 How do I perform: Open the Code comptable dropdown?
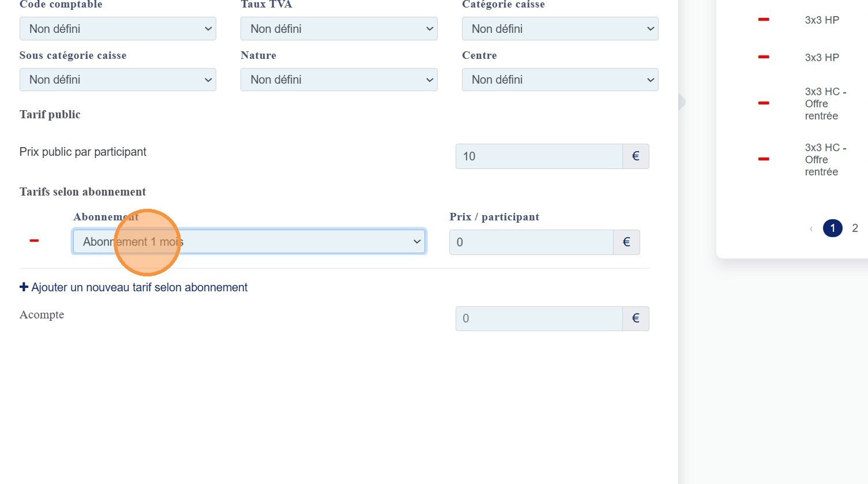click(118, 29)
